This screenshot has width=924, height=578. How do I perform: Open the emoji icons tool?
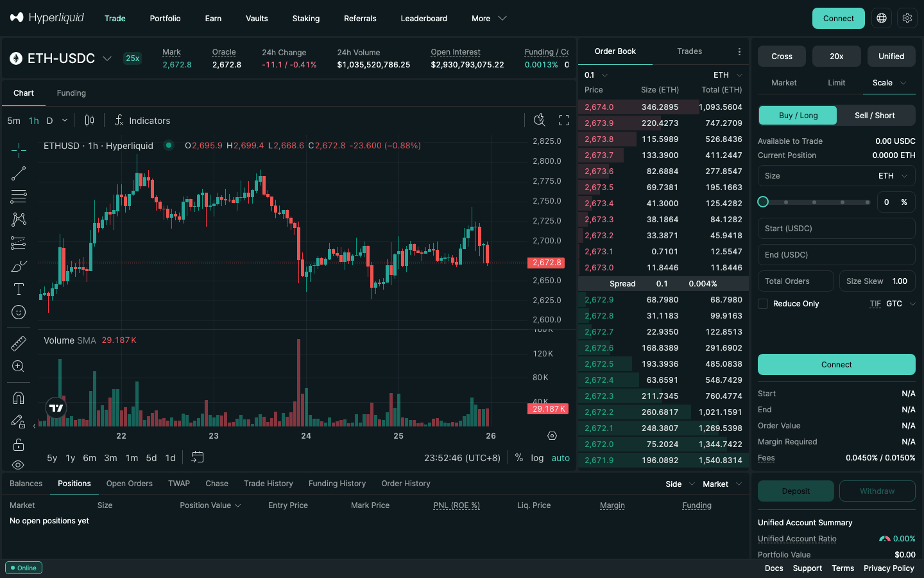coord(19,312)
